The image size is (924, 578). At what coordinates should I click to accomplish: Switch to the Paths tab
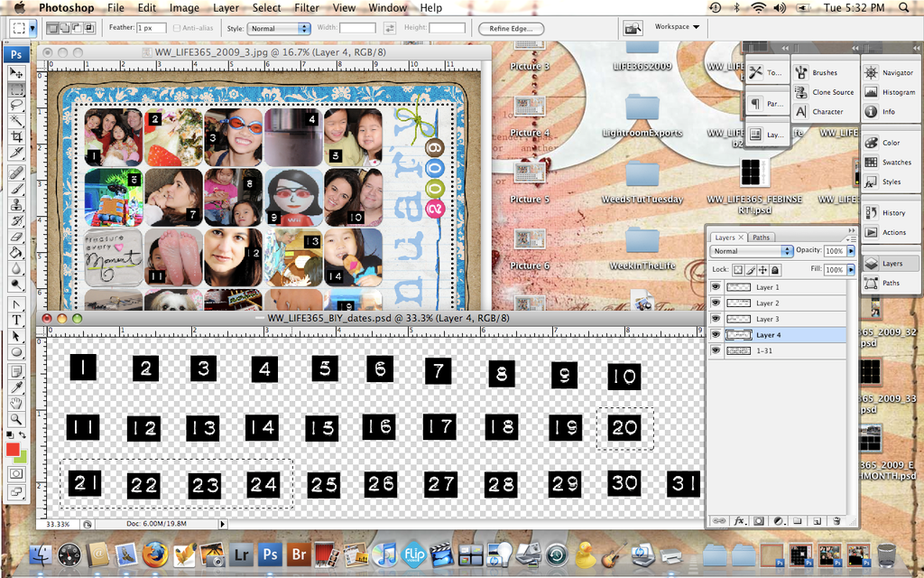(761, 238)
